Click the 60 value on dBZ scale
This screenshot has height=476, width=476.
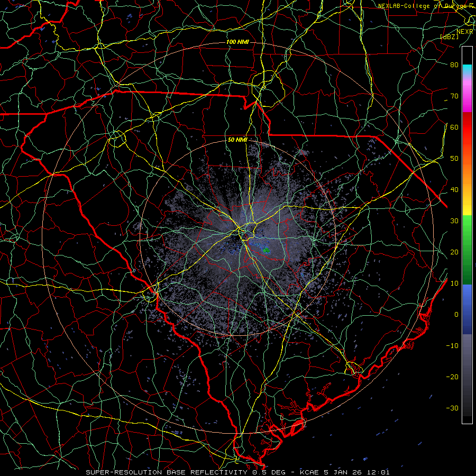tap(454, 127)
